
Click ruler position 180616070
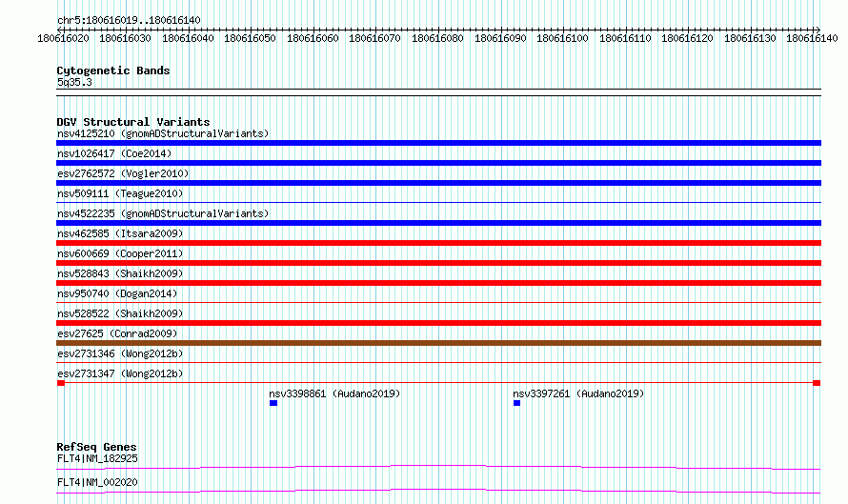click(375, 38)
